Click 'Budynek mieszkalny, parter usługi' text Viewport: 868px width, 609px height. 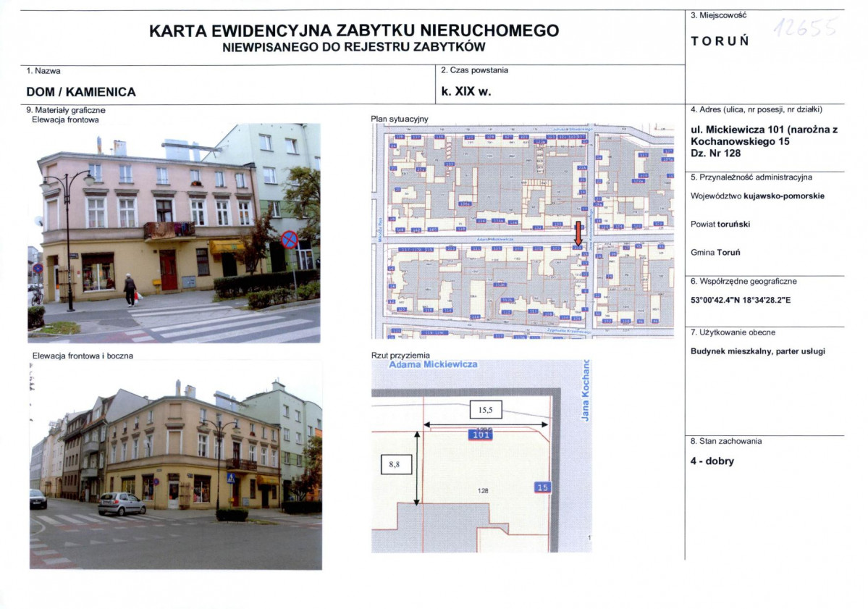tap(758, 351)
